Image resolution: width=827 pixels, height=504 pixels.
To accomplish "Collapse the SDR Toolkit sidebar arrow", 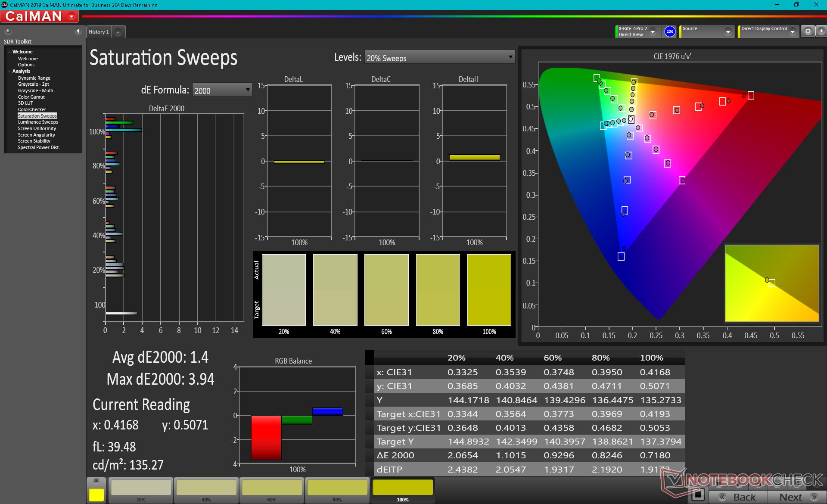I will pyautogui.click(x=78, y=31).
